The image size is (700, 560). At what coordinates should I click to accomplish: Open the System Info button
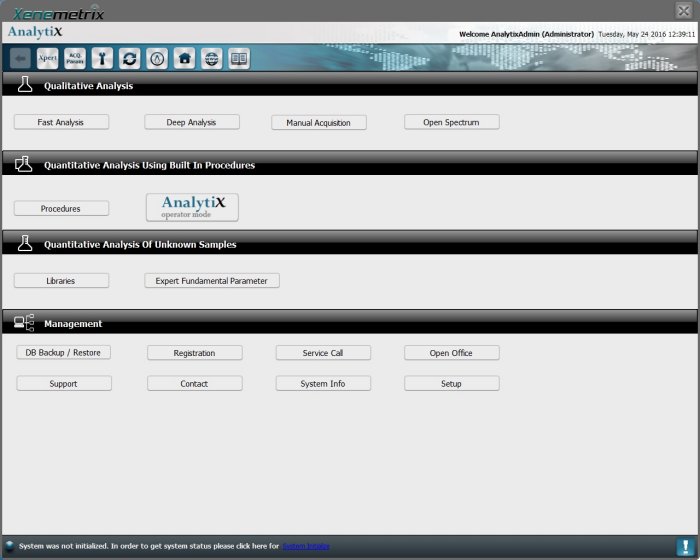(x=323, y=383)
